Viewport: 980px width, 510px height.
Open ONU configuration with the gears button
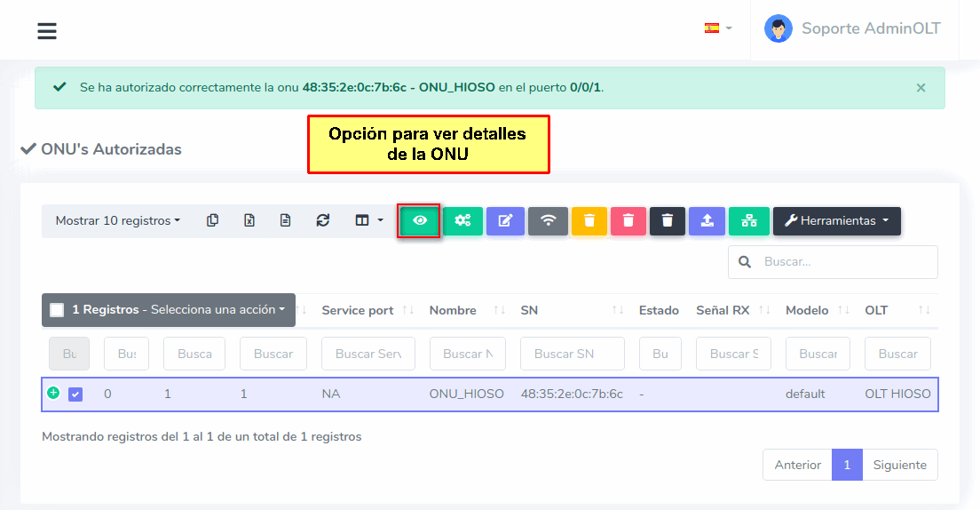[462, 220]
